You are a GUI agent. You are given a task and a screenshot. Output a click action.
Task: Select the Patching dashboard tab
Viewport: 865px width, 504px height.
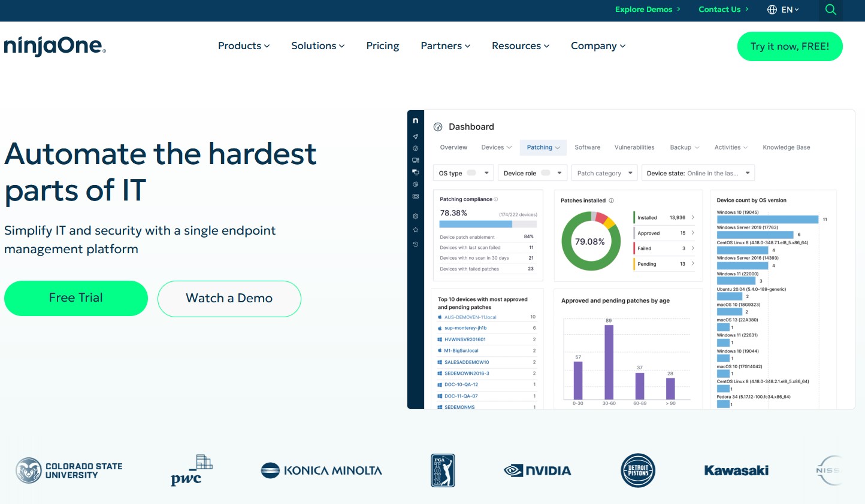point(543,147)
